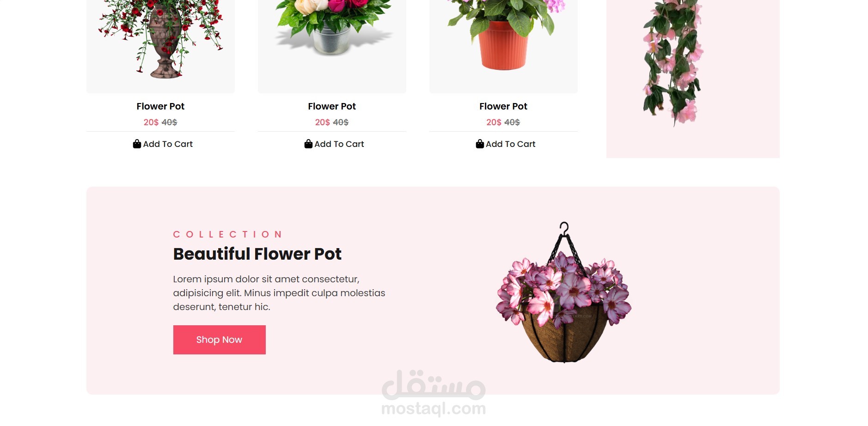Select the red hanging-flowers urn product image

[160, 39]
